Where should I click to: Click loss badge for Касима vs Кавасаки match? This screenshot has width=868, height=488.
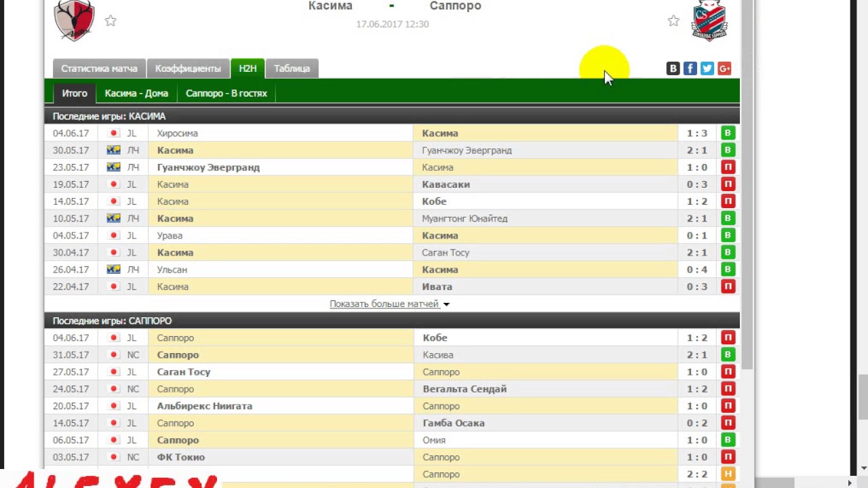(728, 184)
